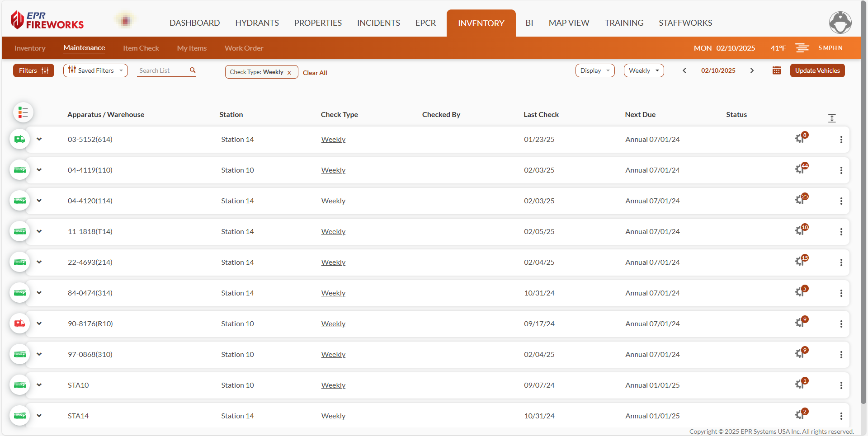This screenshot has height=436, width=868.
Task: Click the red vehicle icon beside 90-8176(R10)
Action: tap(19, 323)
